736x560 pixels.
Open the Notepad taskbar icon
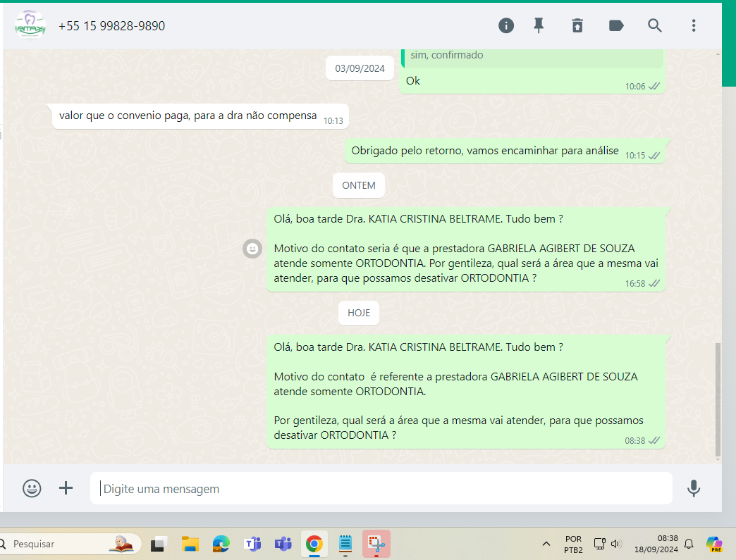pyautogui.click(x=345, y=544)
